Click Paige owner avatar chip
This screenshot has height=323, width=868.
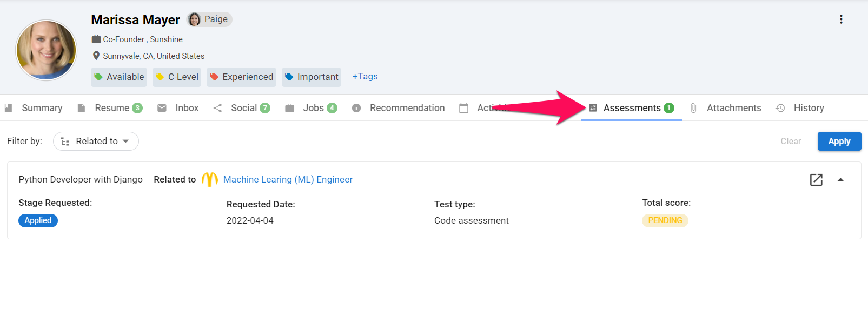pyautogui.click(x=209, y=19)
